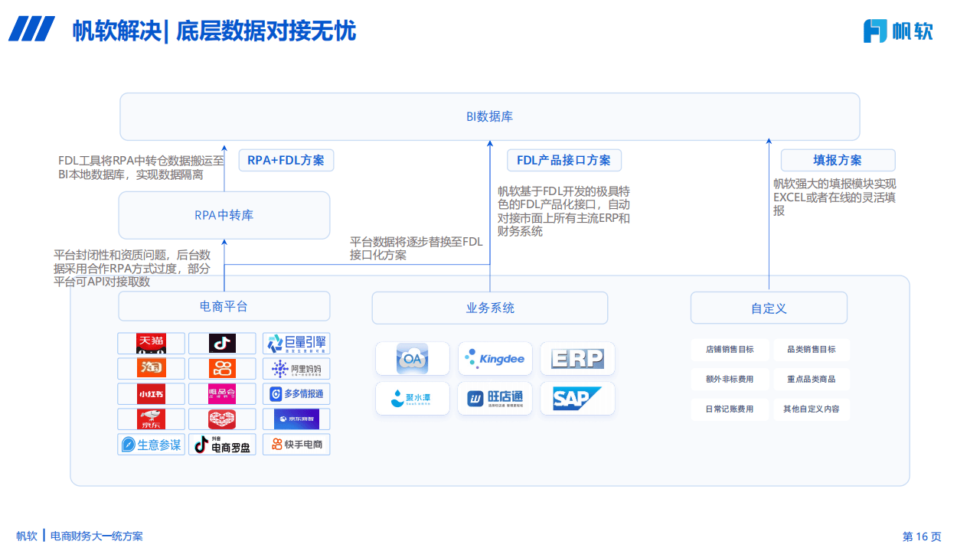Click the RPA+FDL方案 label
The width and height of the screenshot is (980, 551).
[x=286, y=160]
